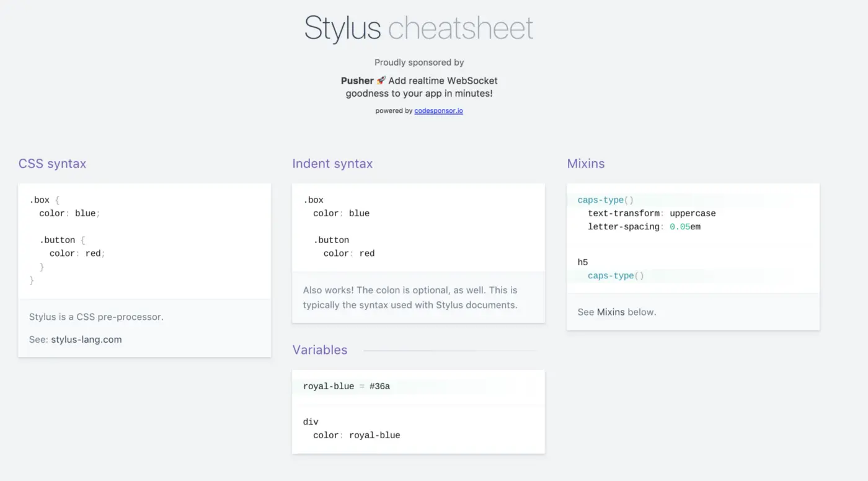Select the .box selector in the CSS syntax card

click(x=39, y=200)
